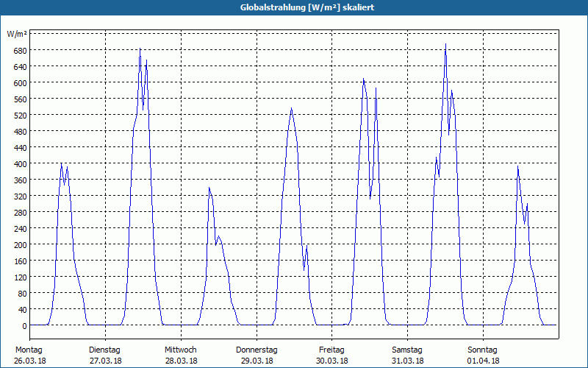This screenshot has height=368, width=588.
Task: Click the Globalstrahlung chart title bar
Action: pyautogui.click(x=294, y=7)
